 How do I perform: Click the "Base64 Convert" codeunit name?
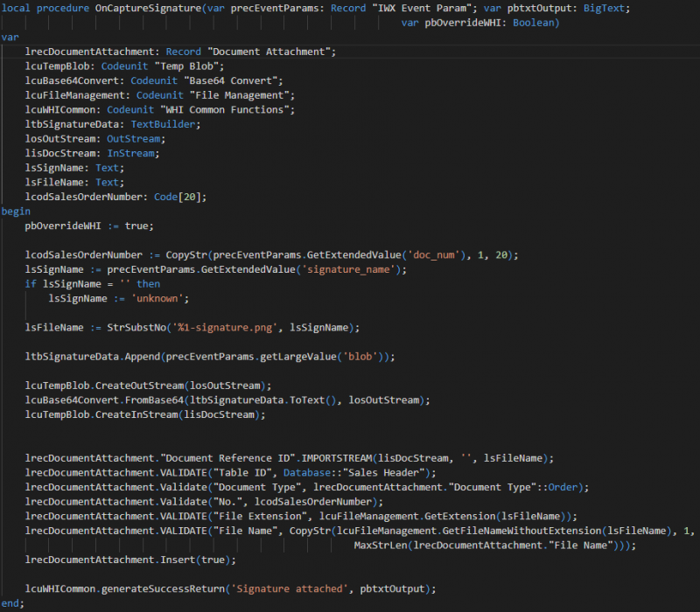[230, 80]
